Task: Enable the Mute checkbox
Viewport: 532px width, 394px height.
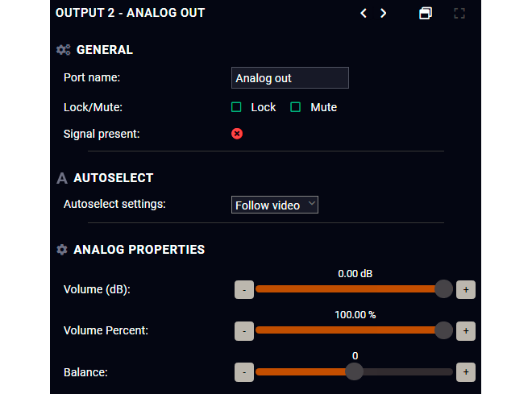Action: tap(296, 107)
